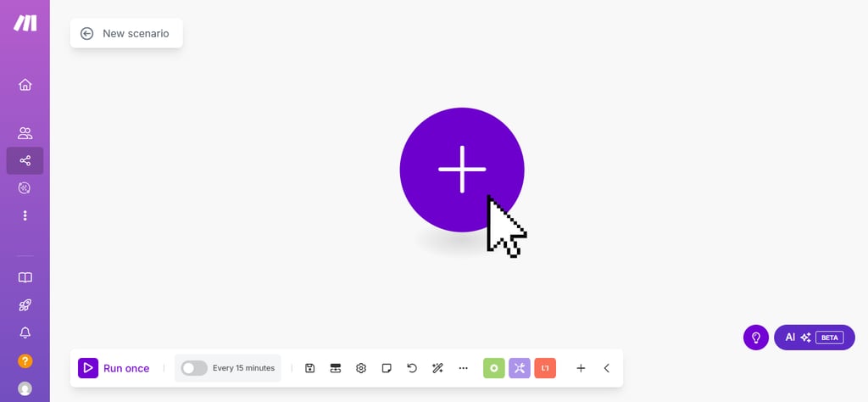The width and height of the screenshot is (868, 402).
Task: Open the purple Tools button
Action: click(520, 368)
